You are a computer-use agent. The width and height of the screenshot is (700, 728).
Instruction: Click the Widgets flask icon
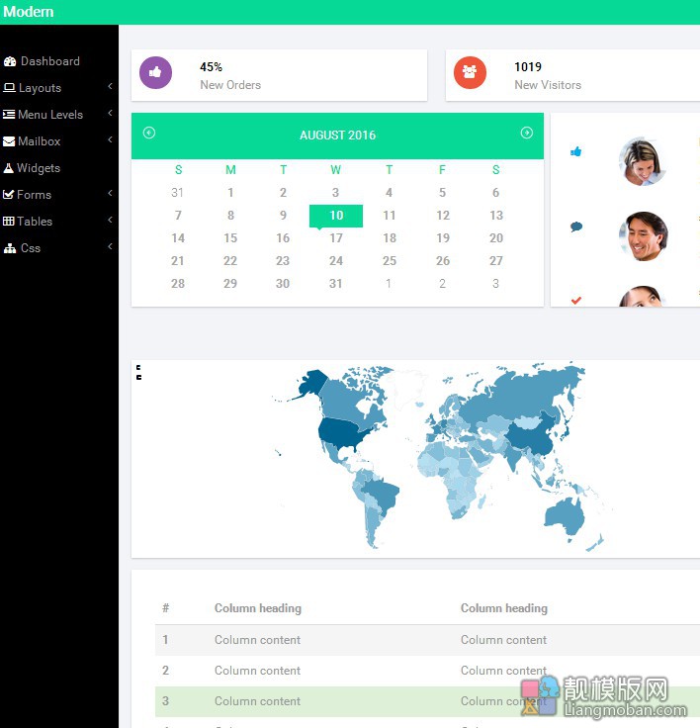[8, 168]
